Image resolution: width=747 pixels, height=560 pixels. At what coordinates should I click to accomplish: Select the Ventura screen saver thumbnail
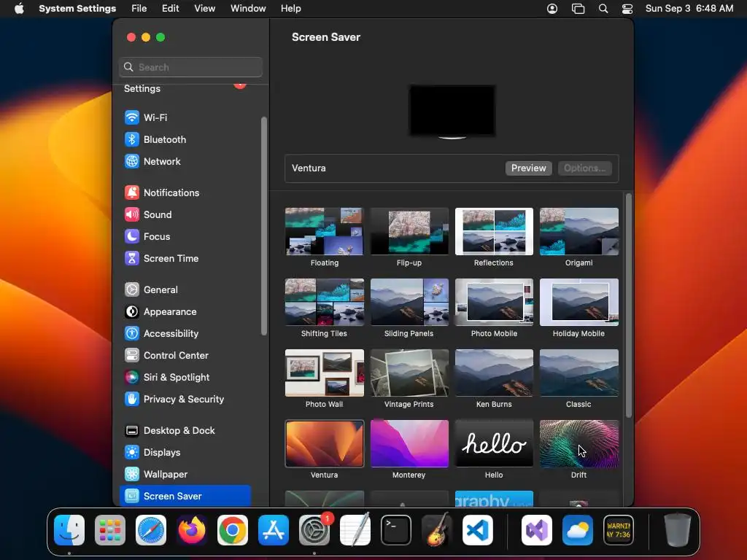[325, 444]
